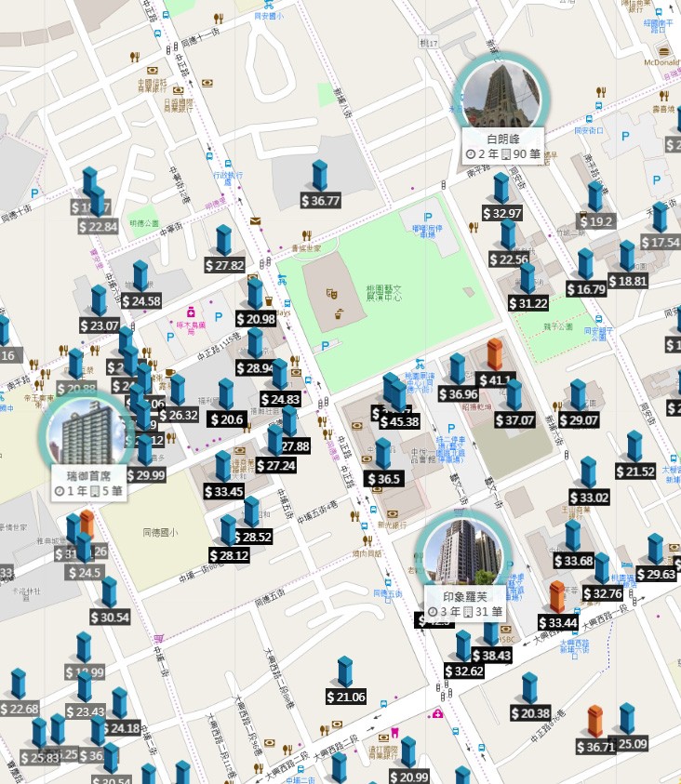Select the blue pin priced $20.88
The width and height of the screenshot is (681, 784).
coord(76,364)
